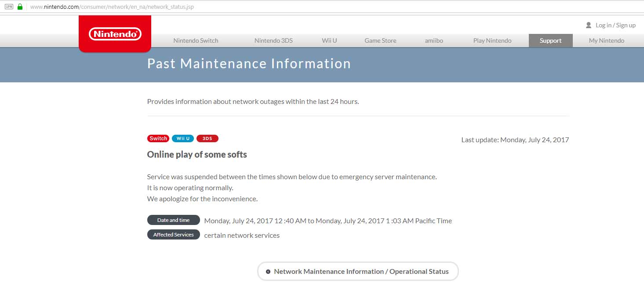Click the red 3DS platform badge
The width and height of the screenshot is (644, 306).
[207, 138]
